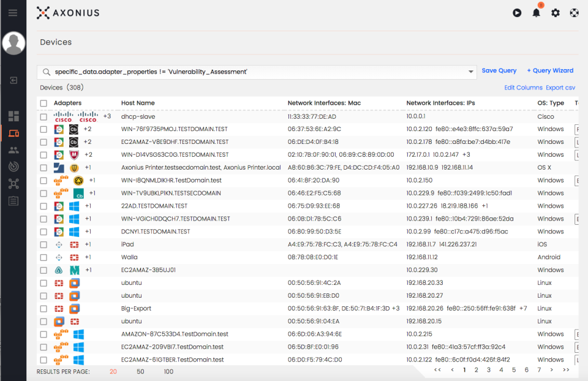
Task: Open the Query Wizard
Action: (x=550, y=70)
